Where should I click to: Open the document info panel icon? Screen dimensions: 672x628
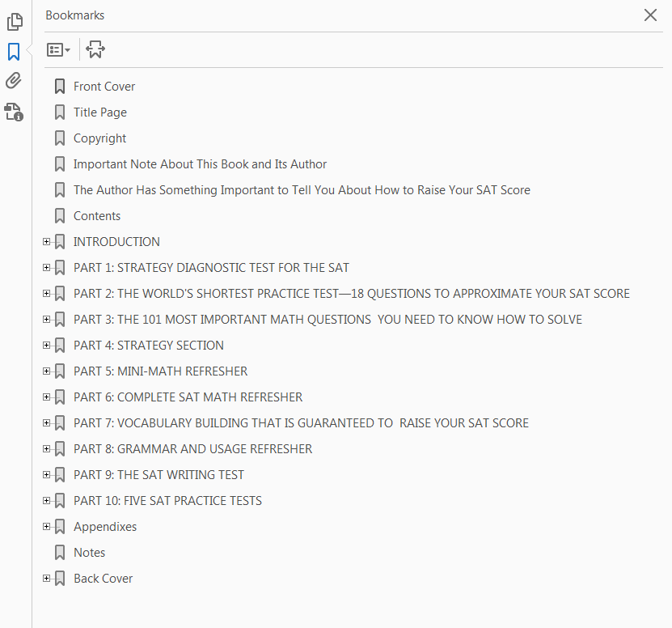(14, 112)
